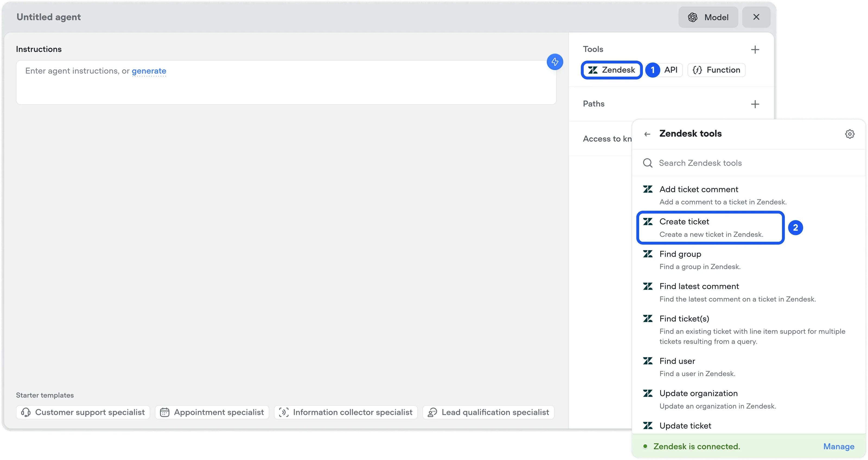Add a new tool with the plus icon
Viewport: 868px width, 460px height.
(755, 50)
